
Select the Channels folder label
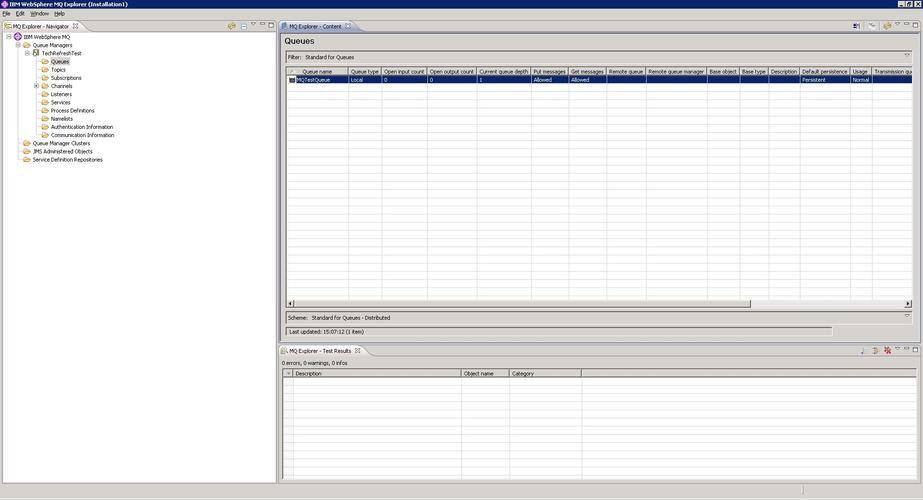point(61,86)
